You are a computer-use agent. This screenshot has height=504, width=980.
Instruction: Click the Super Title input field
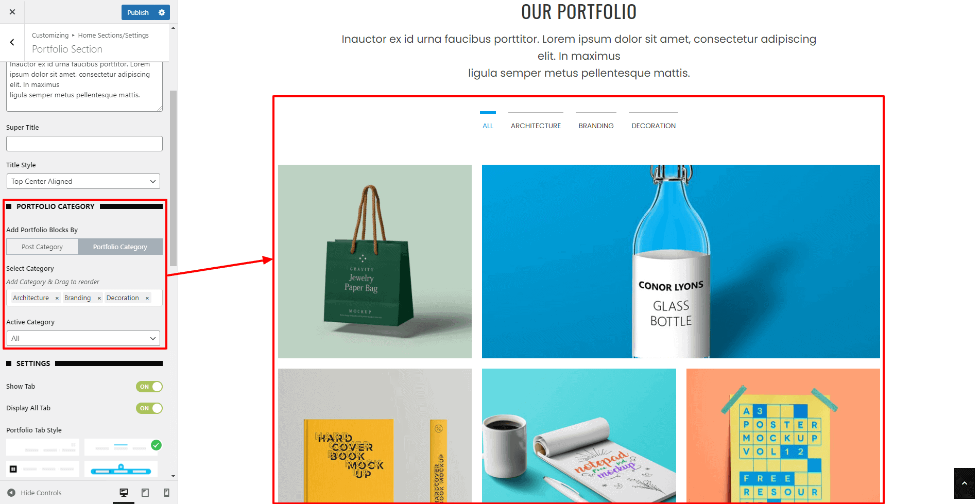[84, 144]
